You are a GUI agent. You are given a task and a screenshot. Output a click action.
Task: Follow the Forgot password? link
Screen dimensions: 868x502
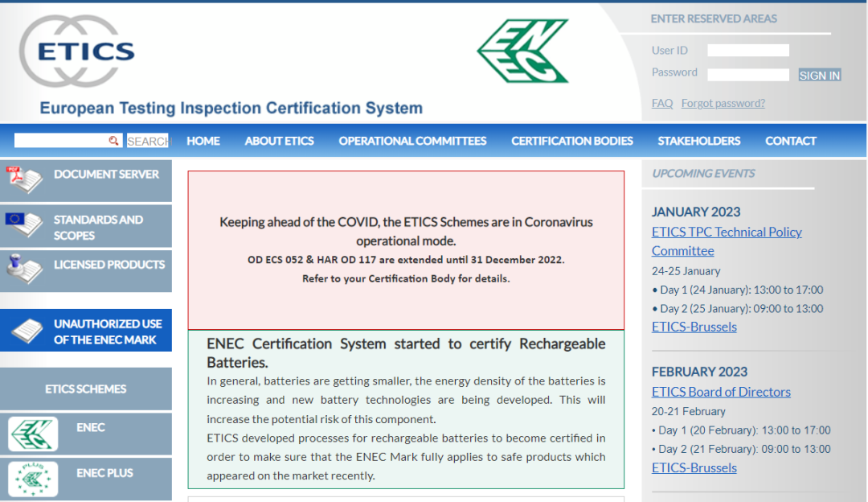coord(723,103)
